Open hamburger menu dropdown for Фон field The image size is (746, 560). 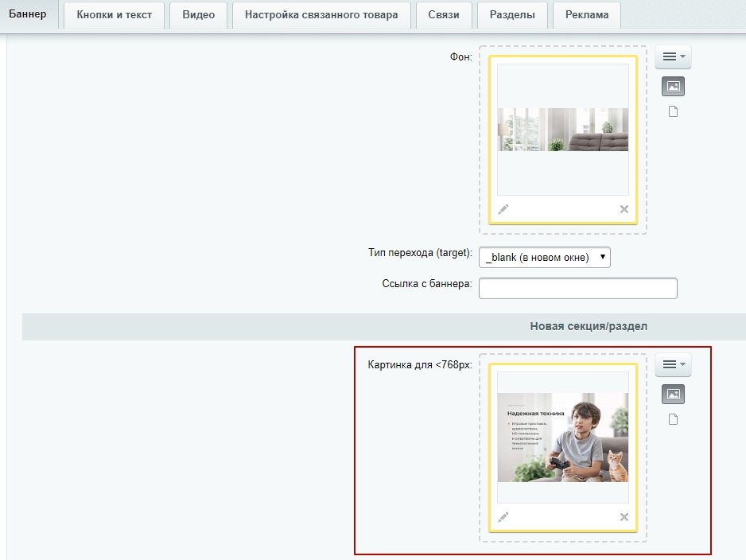(673, 56)
